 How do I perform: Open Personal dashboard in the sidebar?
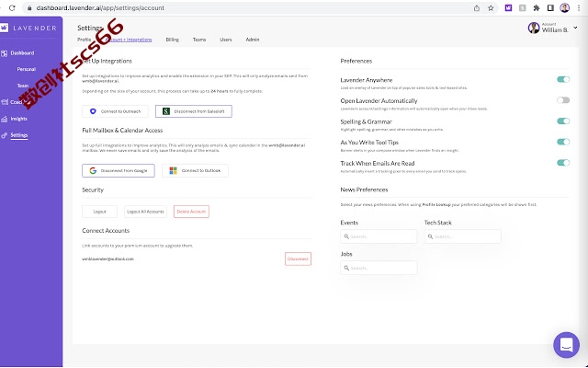pos(27,69)
